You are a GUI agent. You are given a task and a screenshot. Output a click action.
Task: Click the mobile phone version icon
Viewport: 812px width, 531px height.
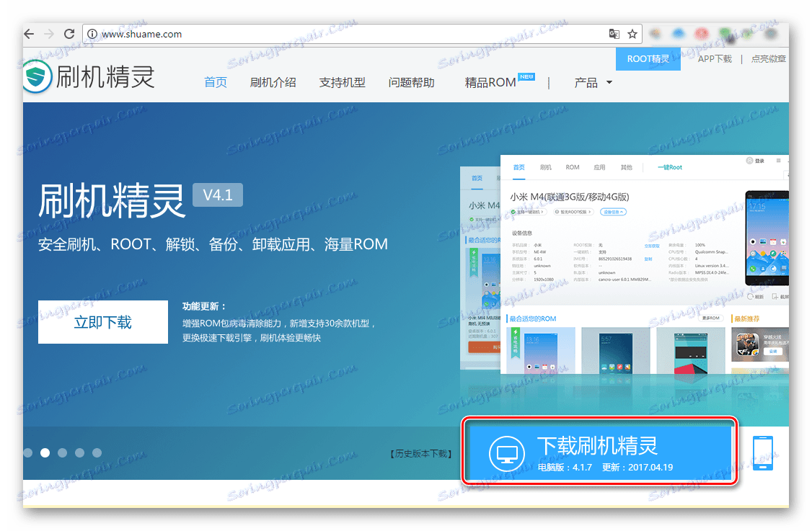[x=762, y=453]
